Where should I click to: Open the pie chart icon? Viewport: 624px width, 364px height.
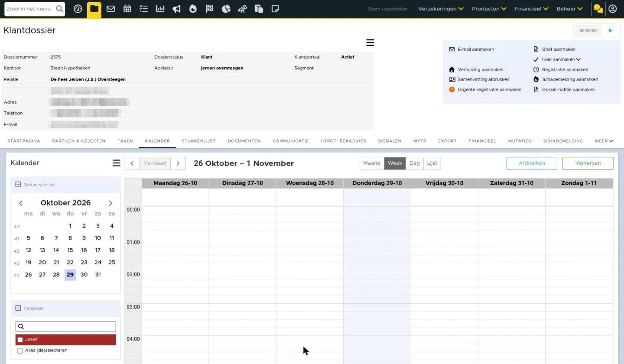point(226,9)
